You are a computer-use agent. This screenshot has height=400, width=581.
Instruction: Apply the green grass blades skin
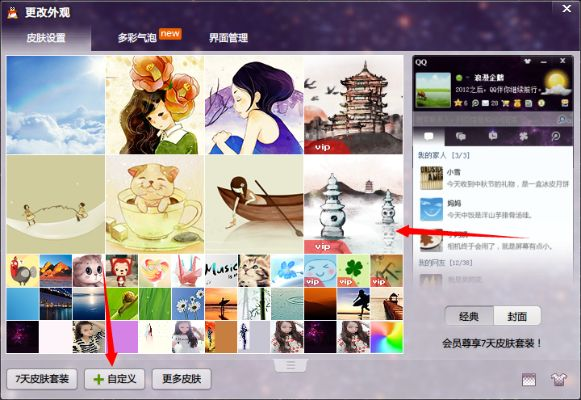click(x=155, y=304)
